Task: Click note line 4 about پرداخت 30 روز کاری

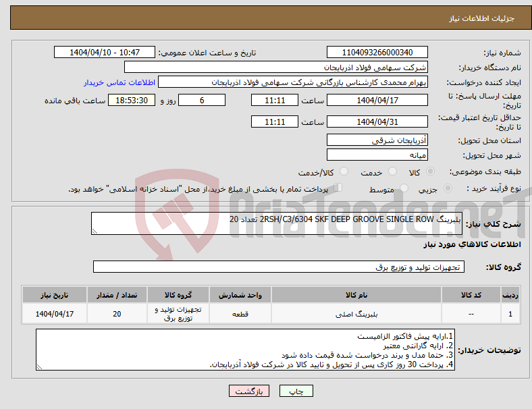Action: click(x=331, y=364)
